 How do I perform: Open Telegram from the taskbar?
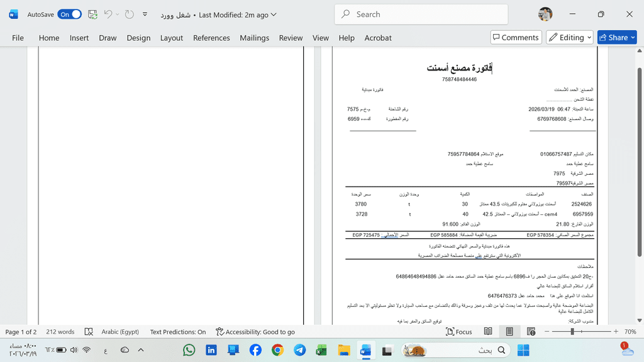coord(300,350)
